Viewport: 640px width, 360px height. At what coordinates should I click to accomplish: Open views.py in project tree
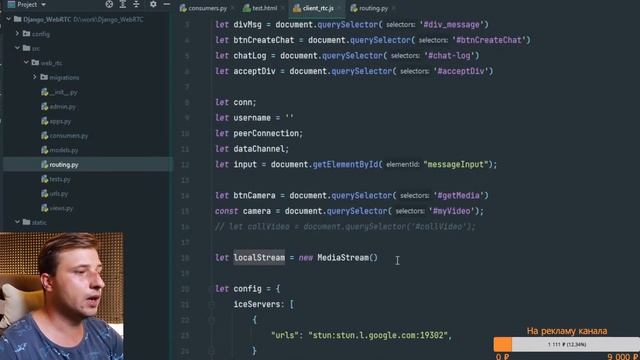pyautogui.click(x=57, y=208)
